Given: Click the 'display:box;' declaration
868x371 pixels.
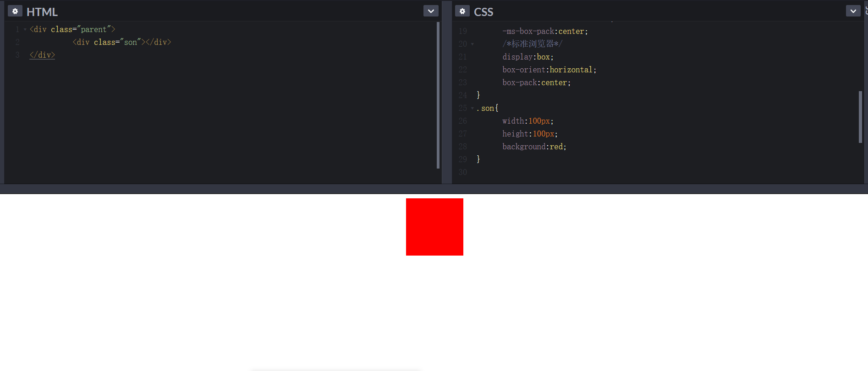Looking at the screenshot, I should (528, 57).
